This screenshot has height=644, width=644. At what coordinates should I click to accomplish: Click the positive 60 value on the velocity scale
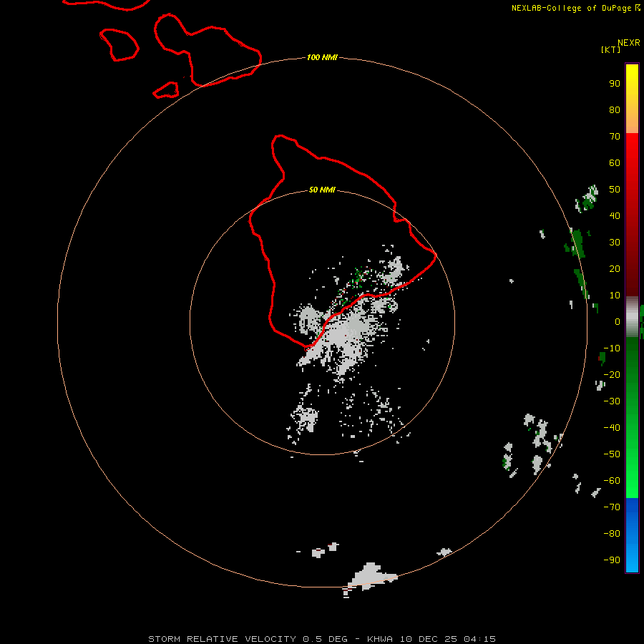615,162
